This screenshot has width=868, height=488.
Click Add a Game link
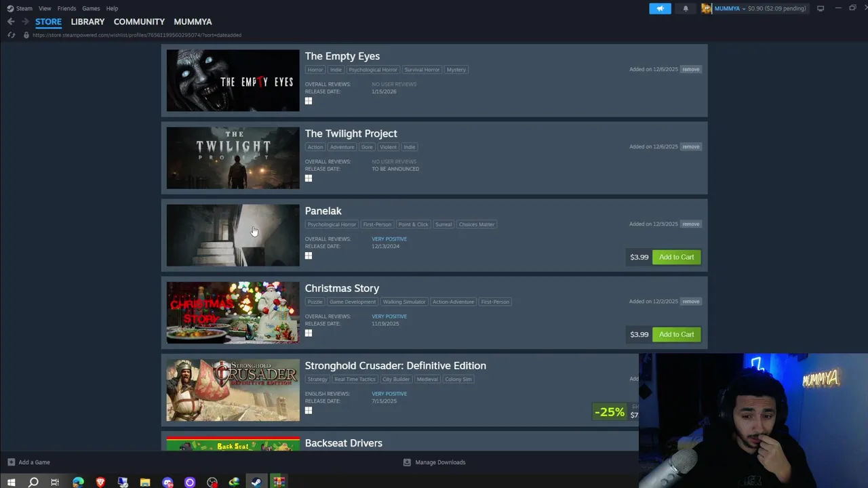(x=34, y=462)
